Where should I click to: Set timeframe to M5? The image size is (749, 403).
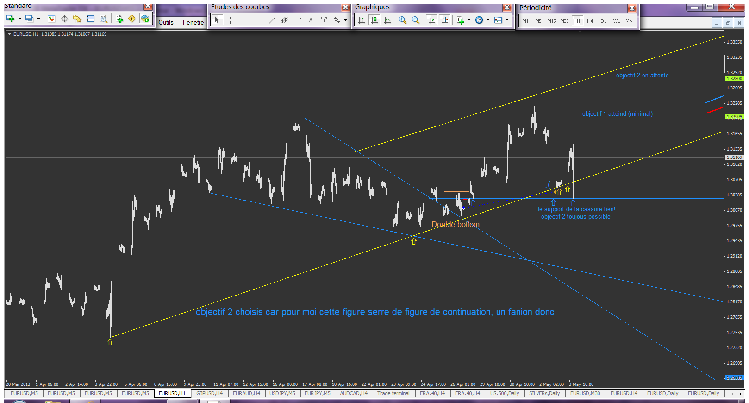[x=538, y=21]
